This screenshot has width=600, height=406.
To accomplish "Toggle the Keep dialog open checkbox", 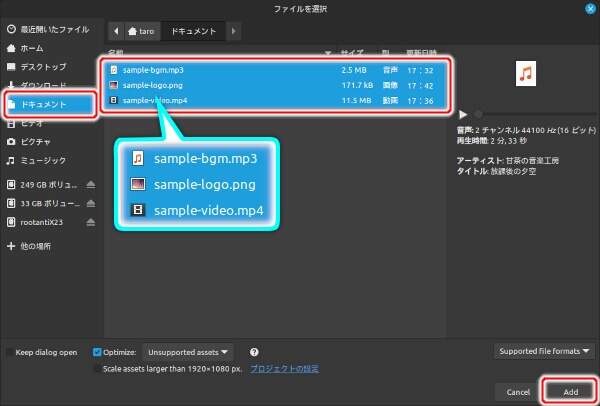I will point(11,352).
